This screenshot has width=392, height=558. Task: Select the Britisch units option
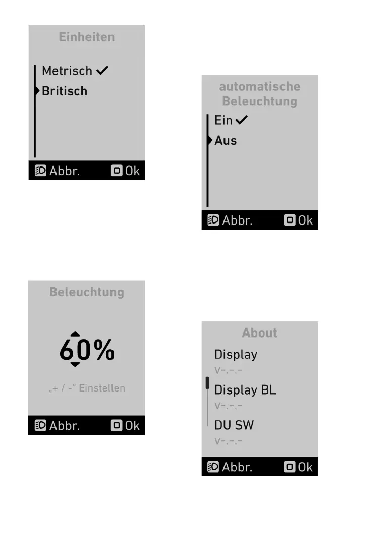65,91
